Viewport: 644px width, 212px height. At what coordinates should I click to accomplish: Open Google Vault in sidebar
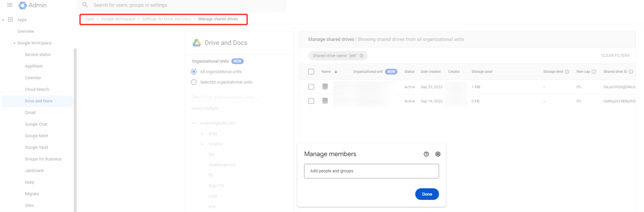[x=36, y=147]
